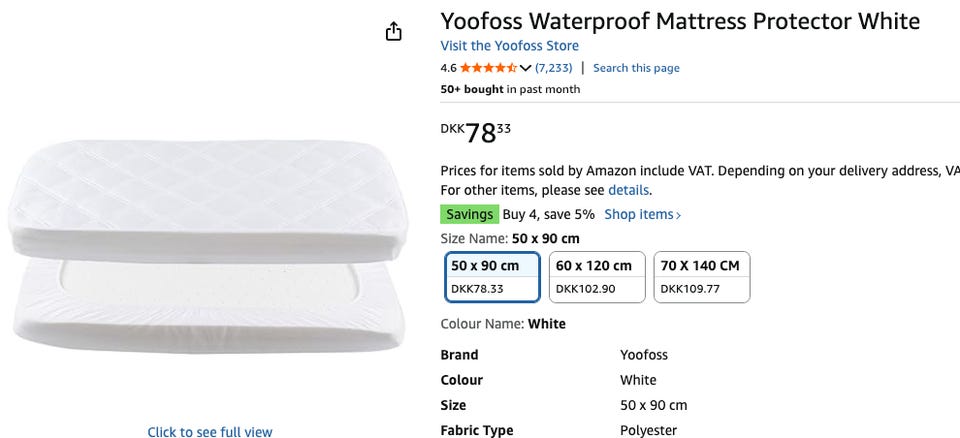The width and height of the screenshot is (960, 438).
Task: Click the Yoofoss Waterproof Mattress Protector title
Action: click(x=680, y=21)
